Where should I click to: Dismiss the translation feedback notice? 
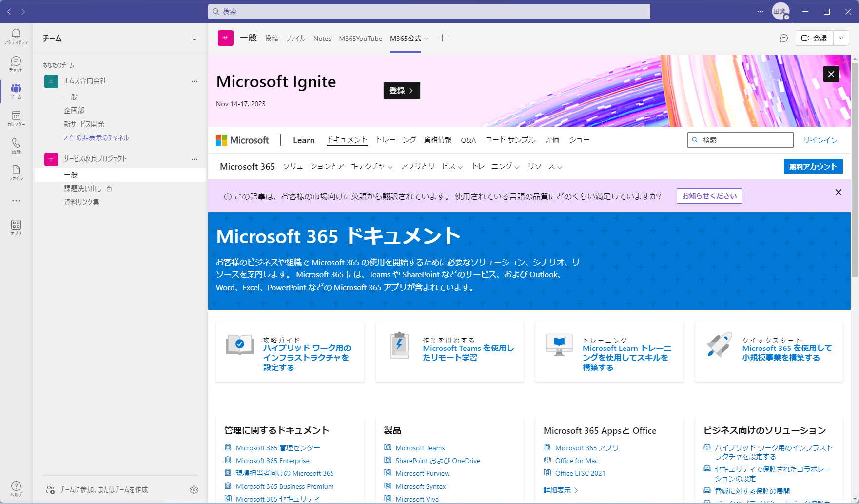click(839, 192)
